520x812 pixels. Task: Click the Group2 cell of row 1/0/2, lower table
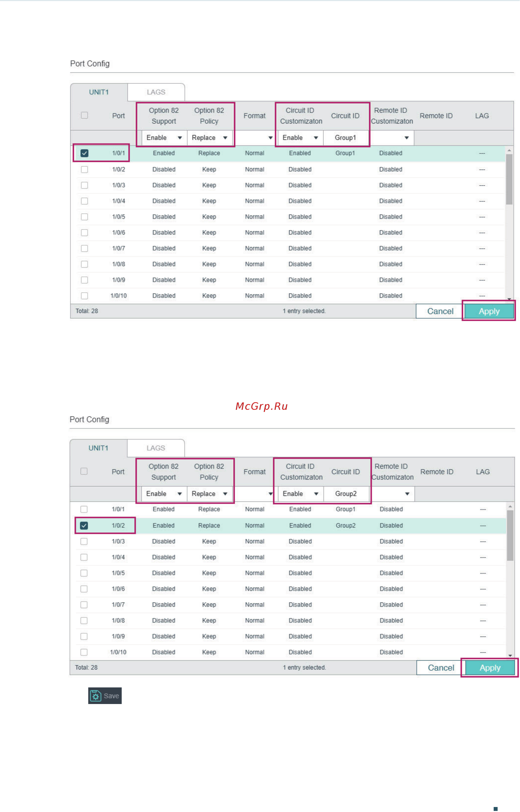tap(345, 526)
